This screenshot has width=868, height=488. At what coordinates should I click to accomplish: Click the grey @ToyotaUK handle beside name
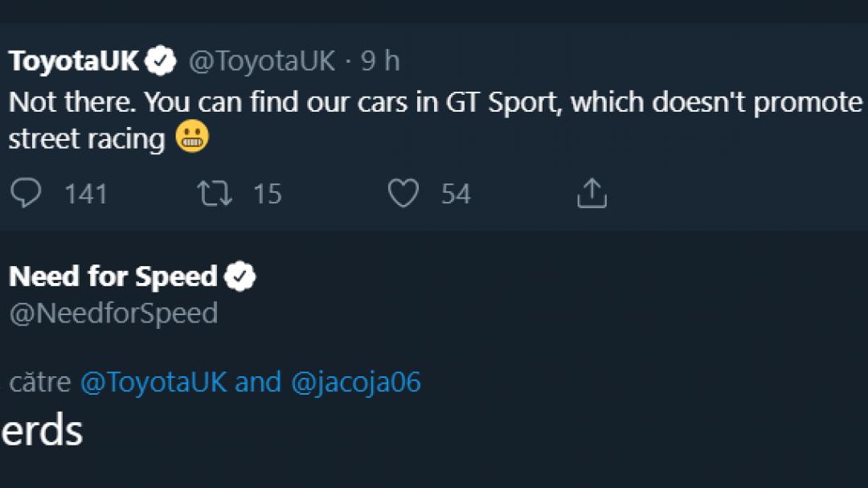[261, 62]
